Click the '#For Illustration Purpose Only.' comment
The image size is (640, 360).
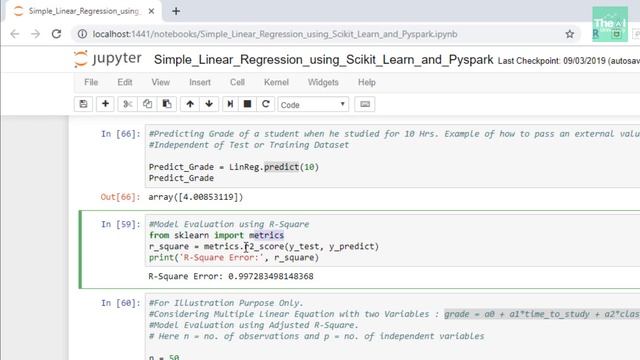pyautogui.click(x=226, y=303)
